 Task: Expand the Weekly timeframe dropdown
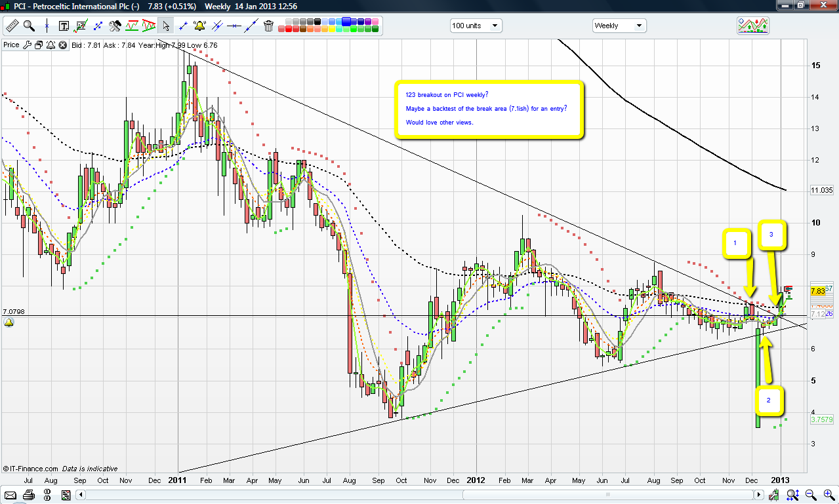coord(619,26)
